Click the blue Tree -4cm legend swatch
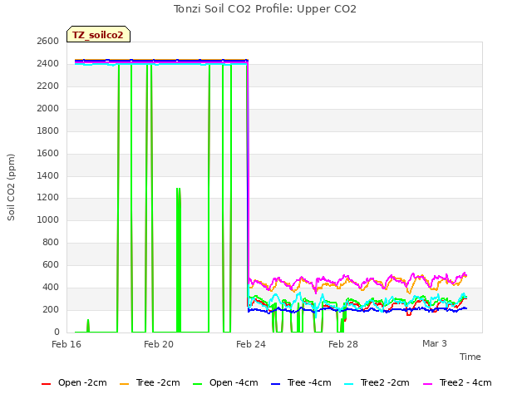This screenshot has width=532, height=399. [275, 384]
